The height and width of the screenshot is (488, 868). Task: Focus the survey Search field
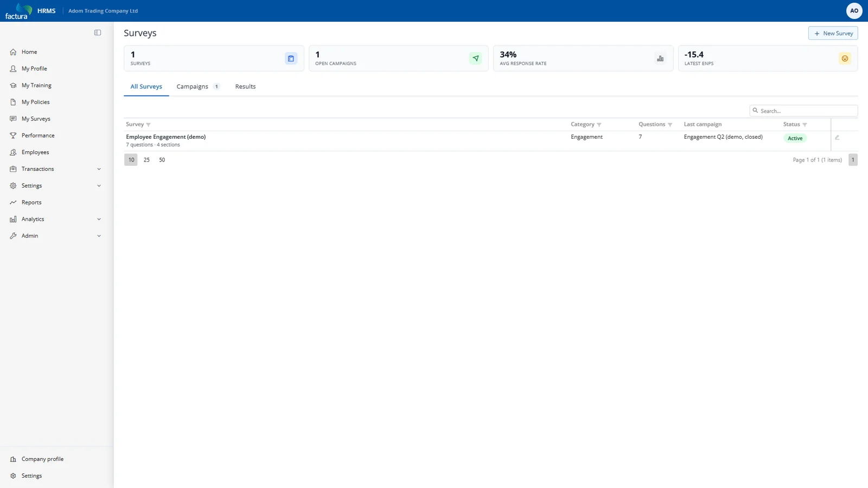click(x=803, y=111)
